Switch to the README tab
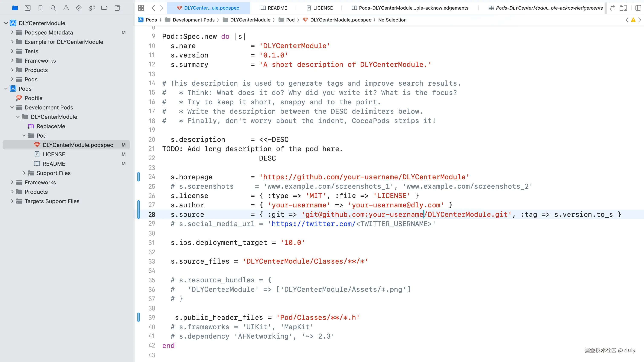Viewport: 644px width, 362px height. pos(274,8)
